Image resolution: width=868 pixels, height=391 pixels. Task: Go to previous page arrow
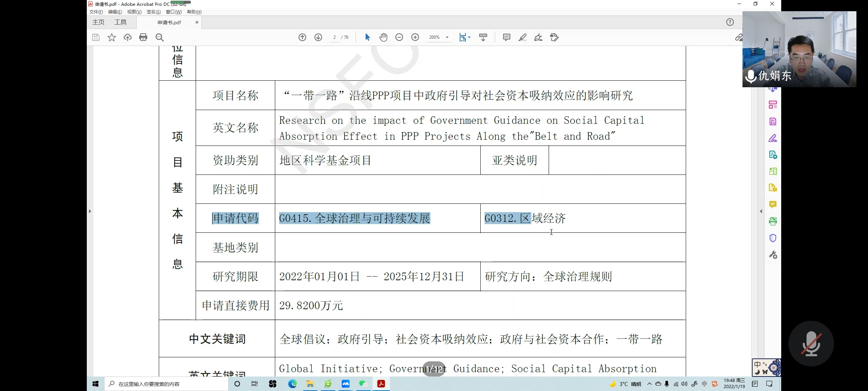click(x=302, y=37)
